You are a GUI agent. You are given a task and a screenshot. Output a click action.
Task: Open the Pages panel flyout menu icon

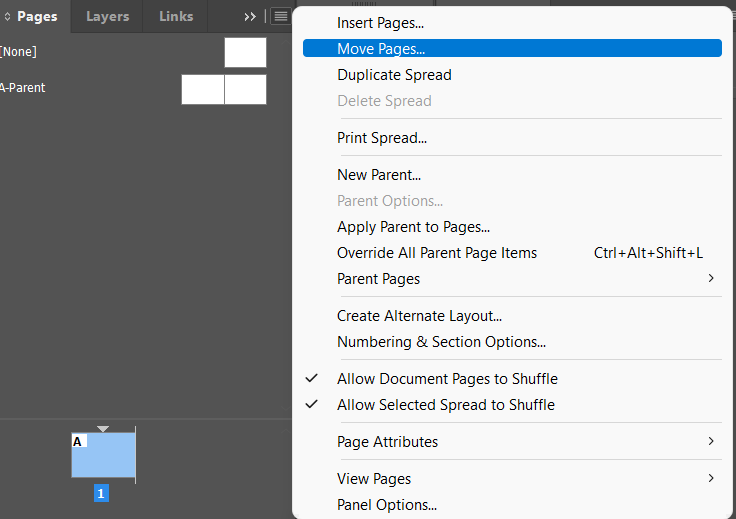coord(280,17)
